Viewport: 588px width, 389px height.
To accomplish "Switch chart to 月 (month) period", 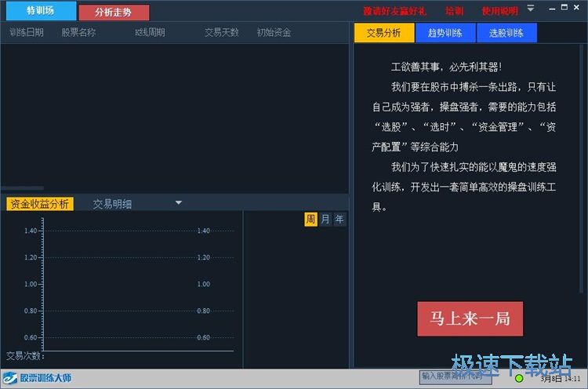I will coord(325,220).
